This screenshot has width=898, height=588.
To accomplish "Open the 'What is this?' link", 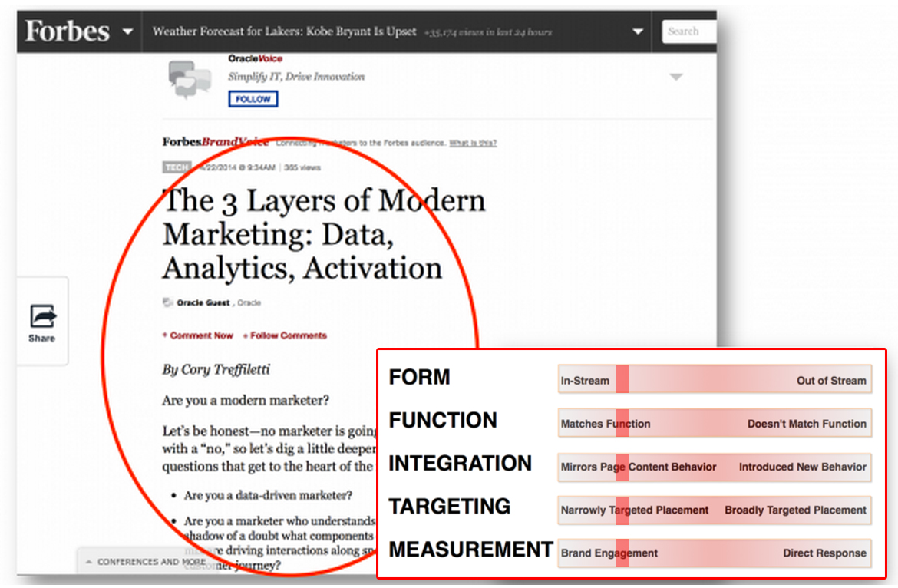I will (472, 143).
